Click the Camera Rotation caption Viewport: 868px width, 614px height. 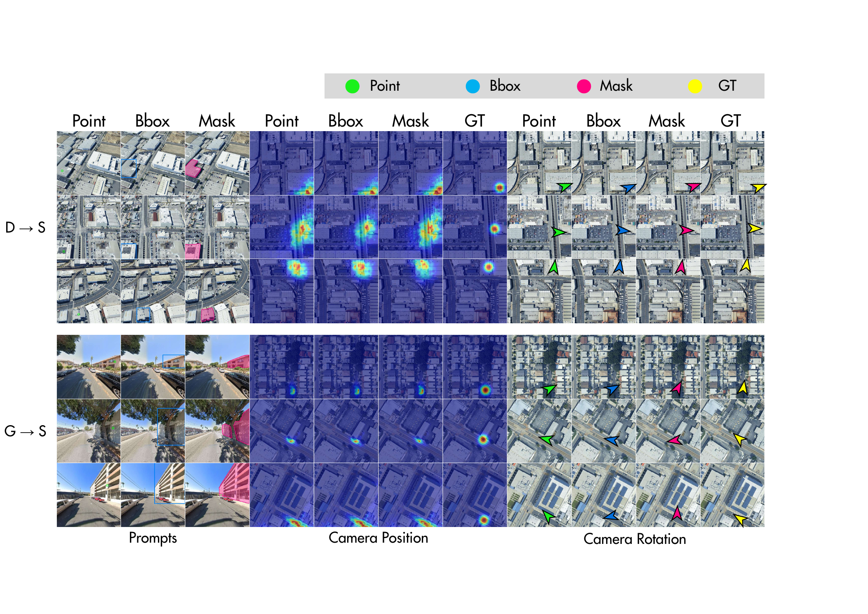pos(635,539)
